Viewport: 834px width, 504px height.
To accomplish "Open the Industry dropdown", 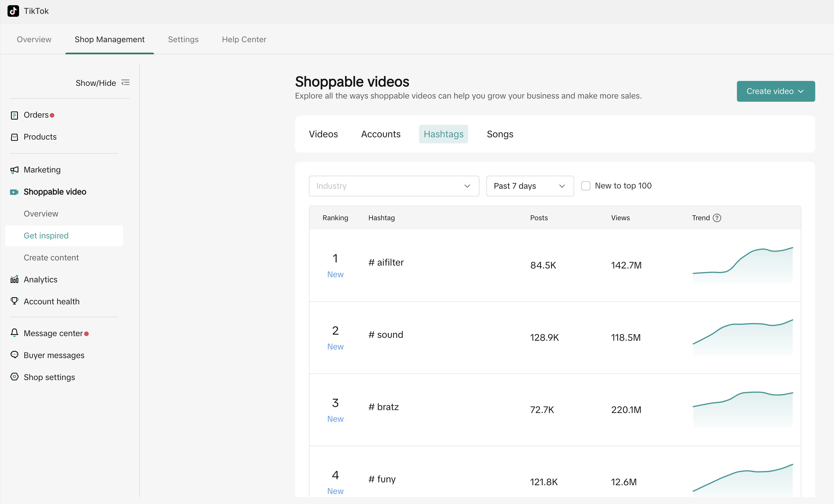I will point(394,186).
